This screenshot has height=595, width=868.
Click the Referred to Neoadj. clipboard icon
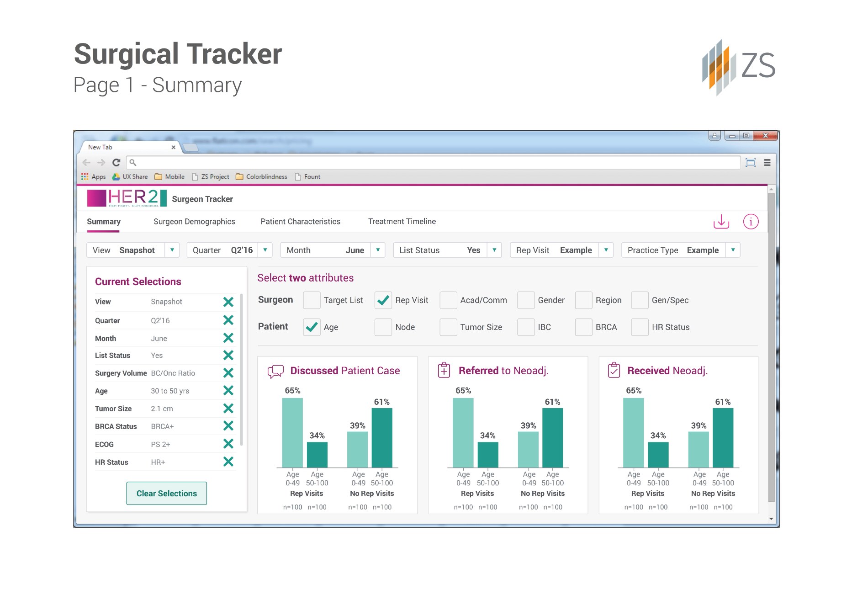point(444,370)
